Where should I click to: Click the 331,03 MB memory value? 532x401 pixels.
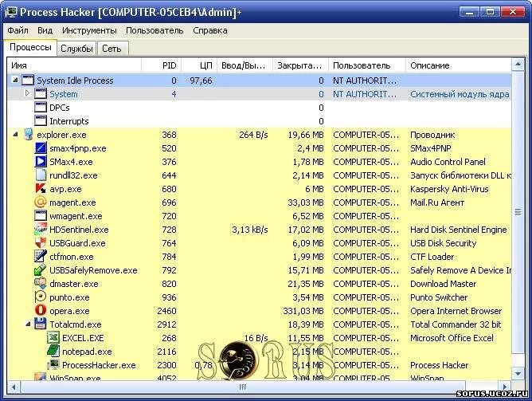[303, 311]
